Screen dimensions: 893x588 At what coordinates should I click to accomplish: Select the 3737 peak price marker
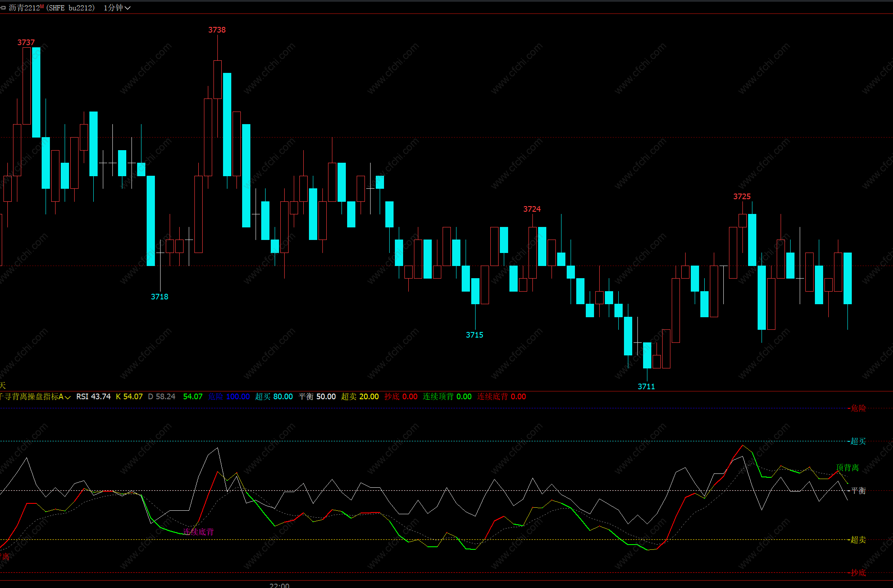click(x=26, y=43)
